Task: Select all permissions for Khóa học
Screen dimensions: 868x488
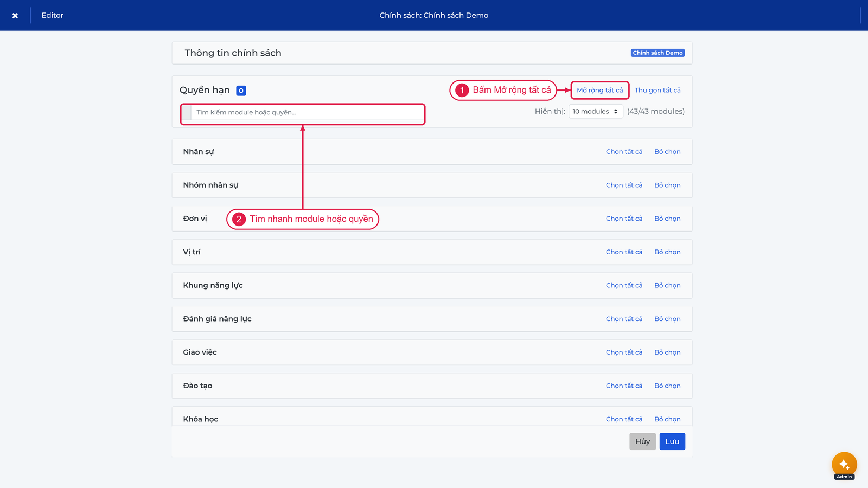Action: [x=624, y=419]
